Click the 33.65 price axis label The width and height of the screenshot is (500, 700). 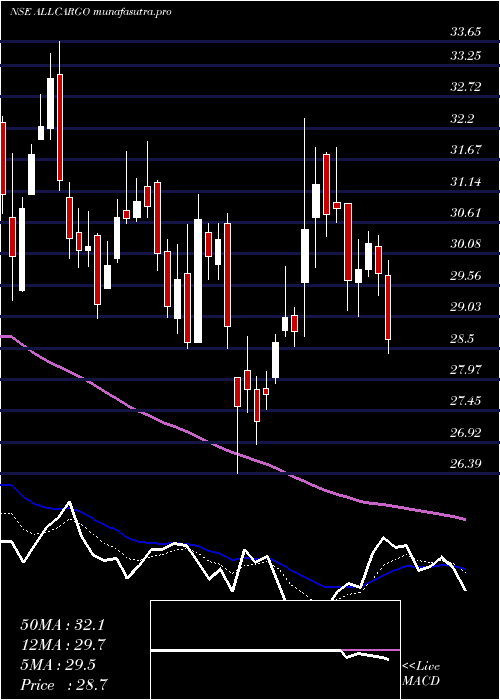[466, 32]
